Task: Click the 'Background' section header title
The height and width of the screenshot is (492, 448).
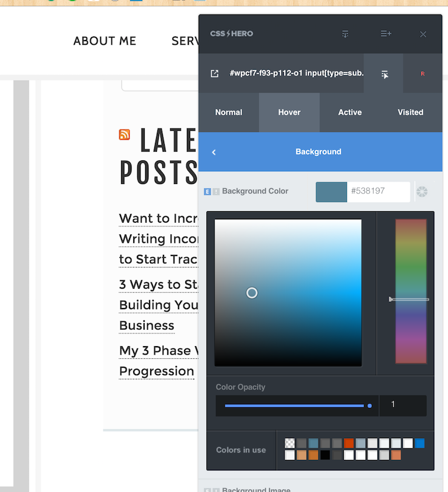Action: [x=318, y=151]
